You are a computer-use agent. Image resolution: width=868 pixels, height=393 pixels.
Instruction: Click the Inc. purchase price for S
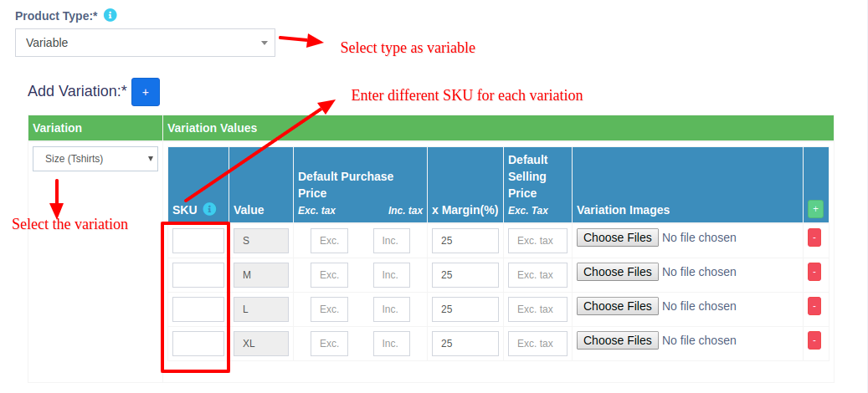[391, 241]
